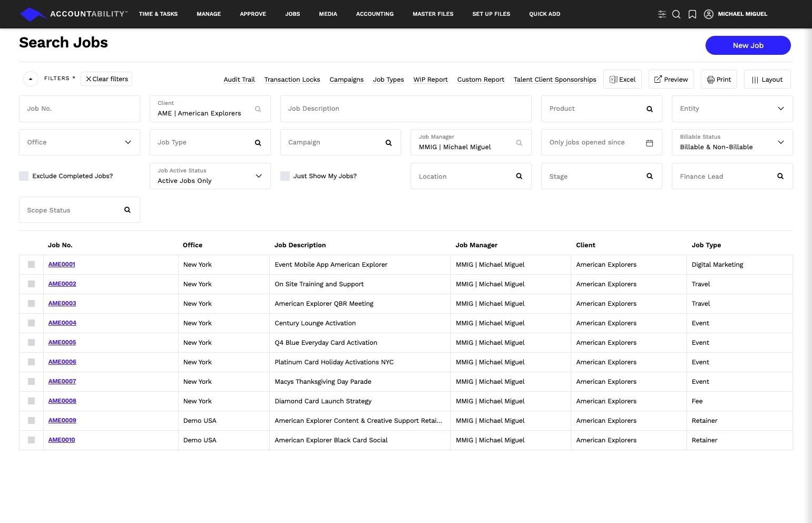The width and height of the screenshot is (812, 523).
Task: Click the global search magnifier icon
Action: 677,14
